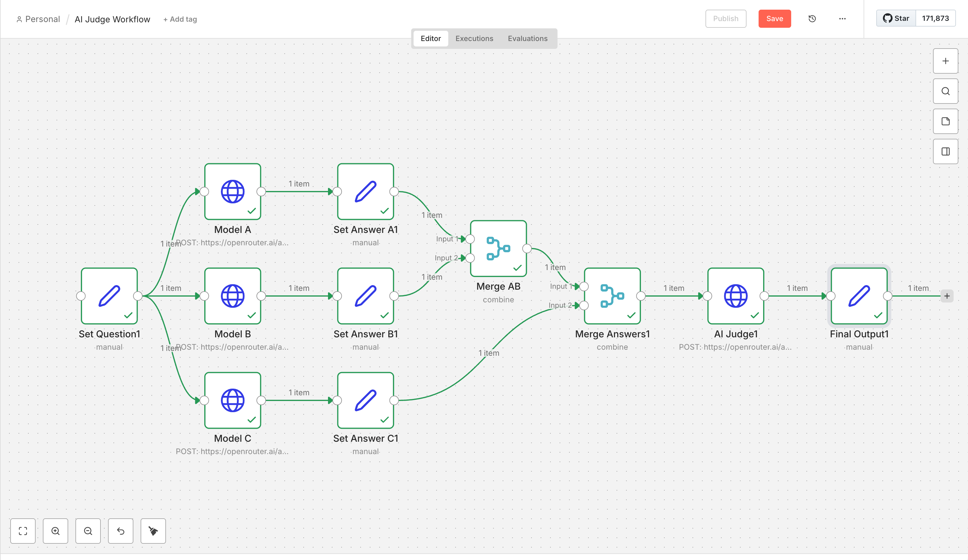Zoom in on the workflow canvas
968x560 pixels.
(55, 531)
